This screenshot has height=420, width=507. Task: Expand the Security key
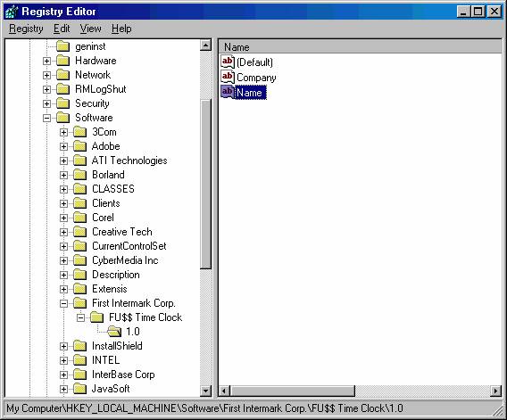(47, 103)
